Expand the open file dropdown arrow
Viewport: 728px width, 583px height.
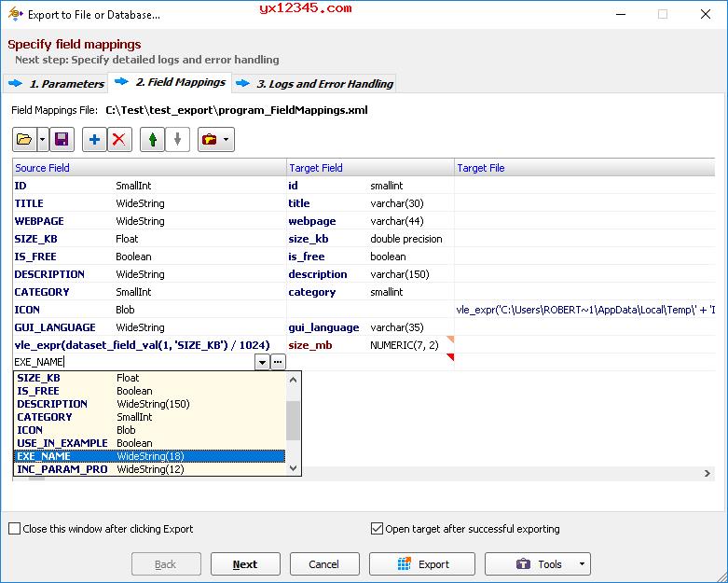[x=43, y=139]
